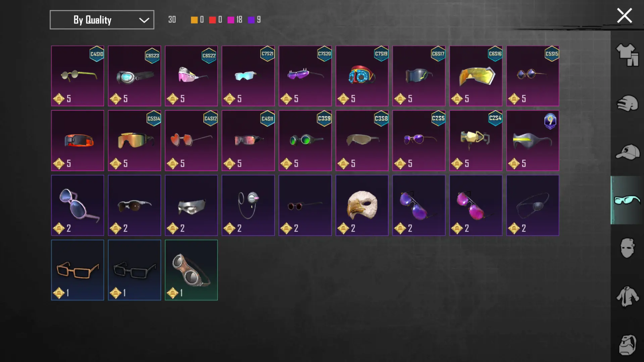Open the cap headwear category

coord(627,152)
